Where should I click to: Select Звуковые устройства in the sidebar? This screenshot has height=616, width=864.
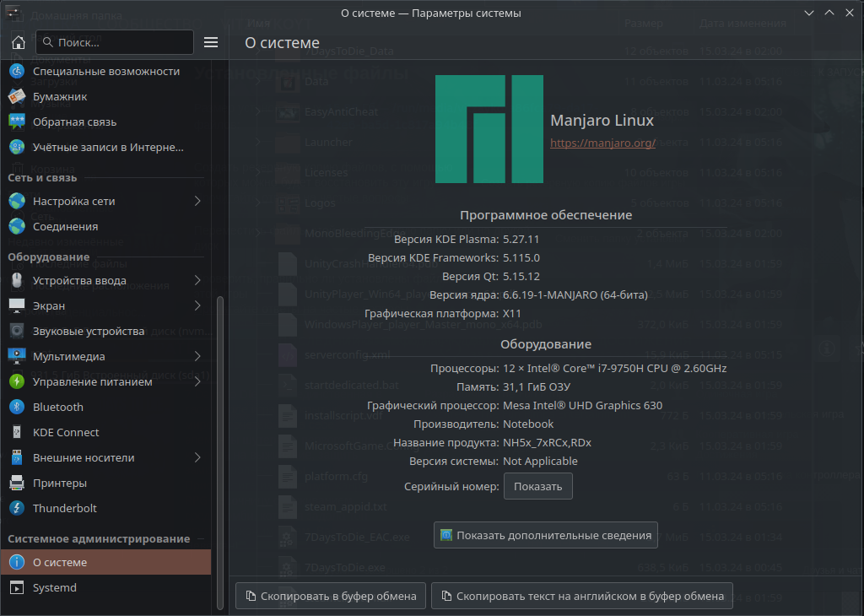tap(105, 331)
